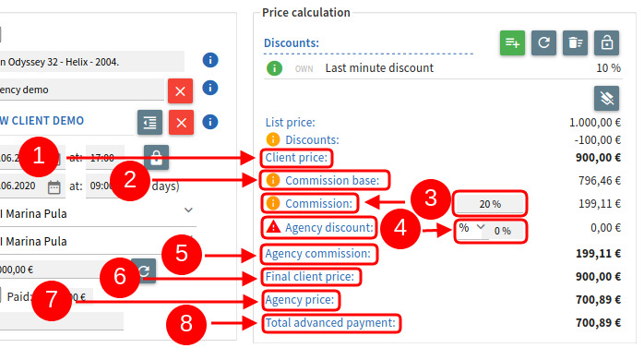Click the Commission 20 % input field
The width and height of the screenshot is (644, 348).
click(490, 204)
